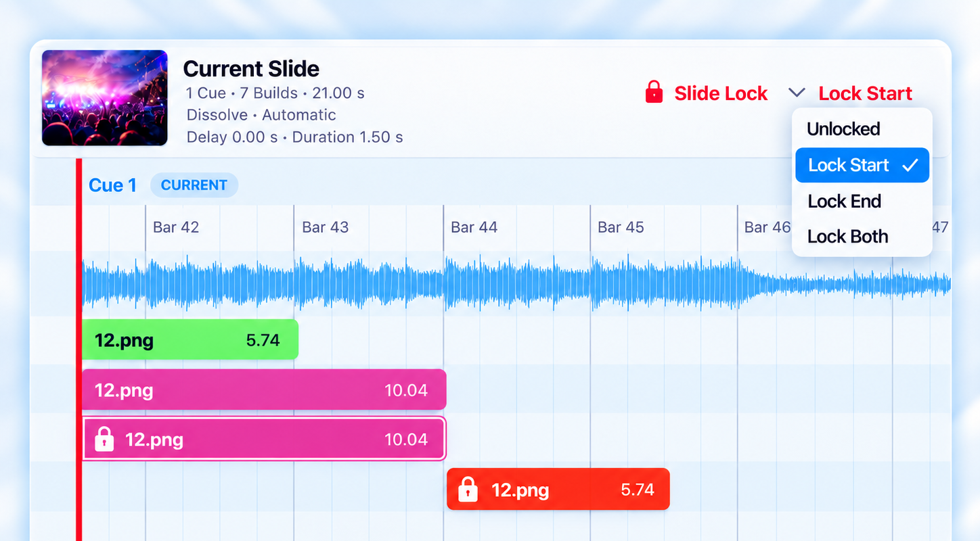Click the checkmark beside Lock Start
Image resolution: width=980 pixels, height=541 pixels.
(x=910, y=165)
